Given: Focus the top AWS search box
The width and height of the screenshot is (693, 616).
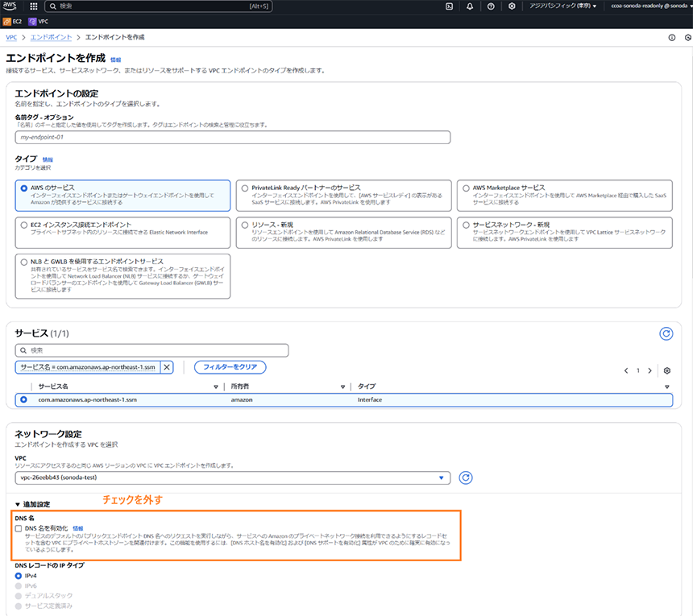Looking at the screenshot, I should tap(159, 6).
